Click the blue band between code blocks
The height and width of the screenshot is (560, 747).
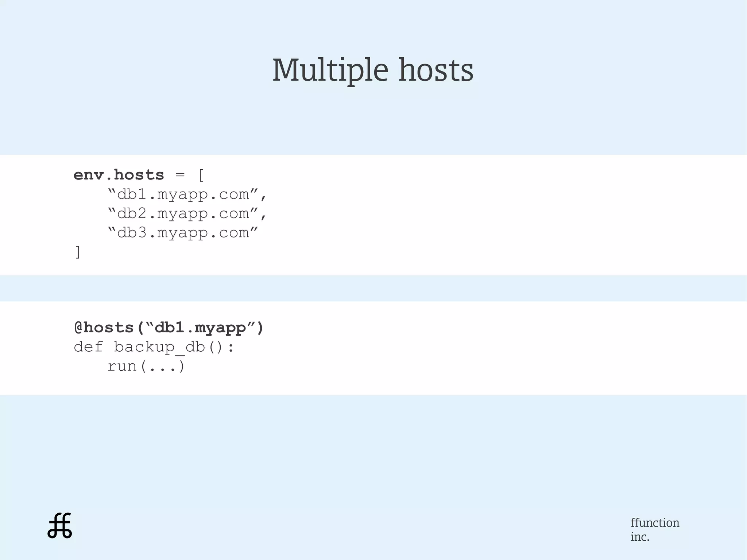click(x=373, y=288)
